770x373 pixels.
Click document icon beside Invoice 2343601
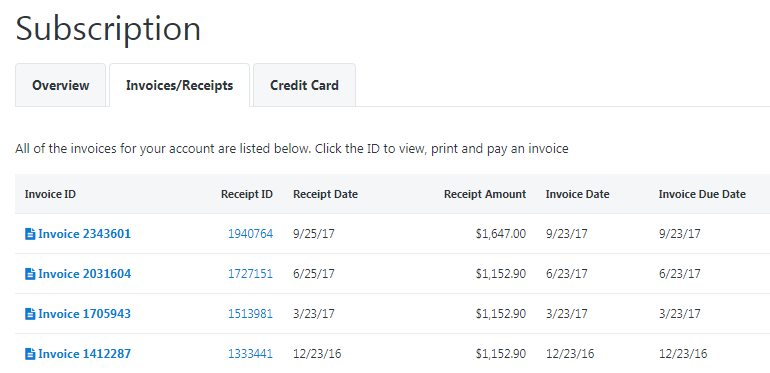(30, 234)
